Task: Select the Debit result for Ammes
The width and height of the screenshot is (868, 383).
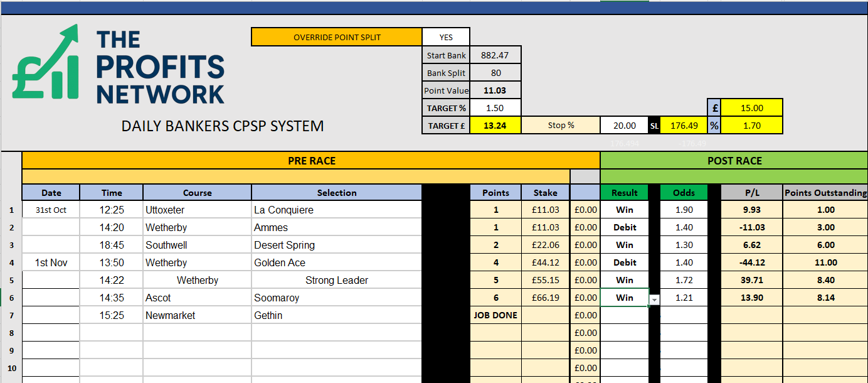Action: pos(624,227)
